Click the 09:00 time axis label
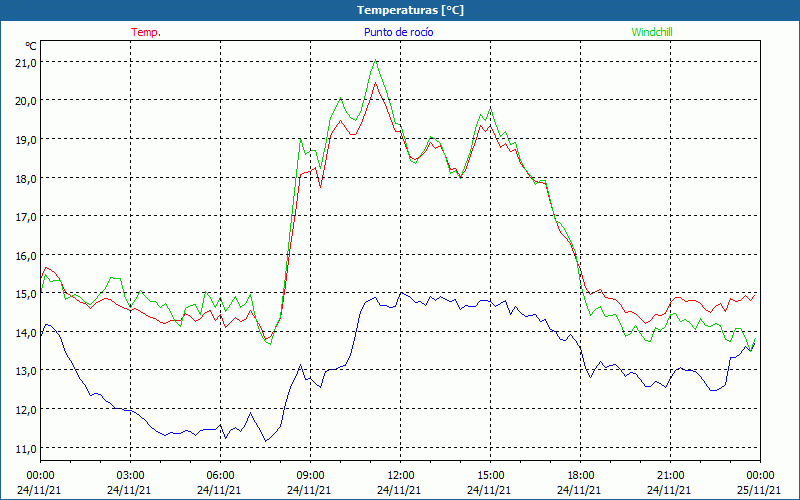800x500 pixels. click(310, 476)
